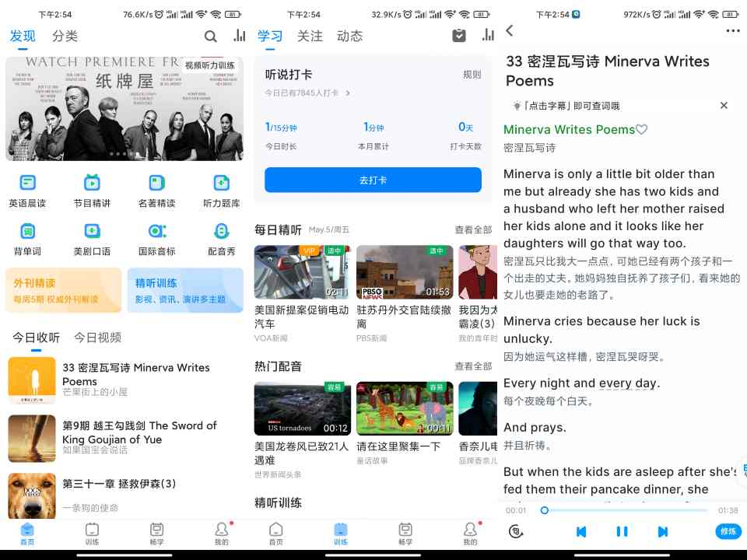Expand 今日已有7845人打卡 details arrow

348,93
